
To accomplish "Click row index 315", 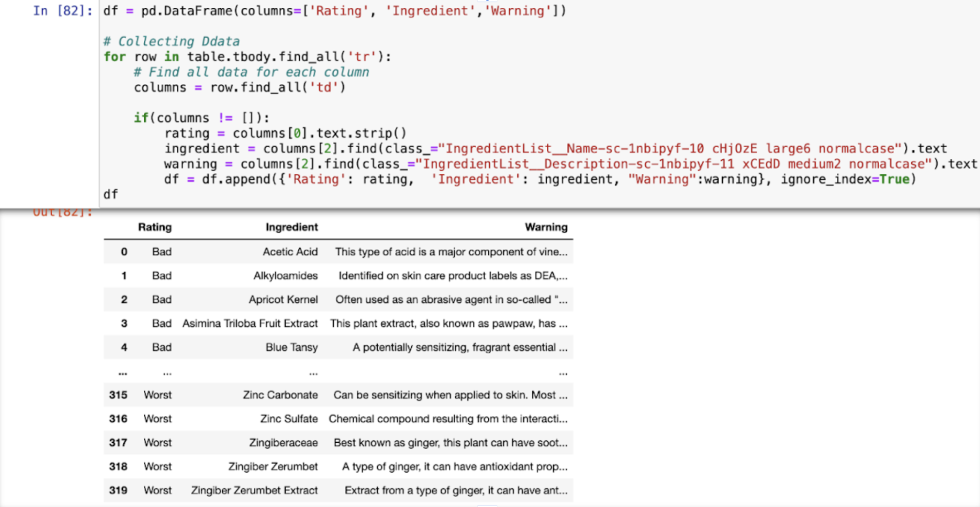I will (x=118, y=395).
